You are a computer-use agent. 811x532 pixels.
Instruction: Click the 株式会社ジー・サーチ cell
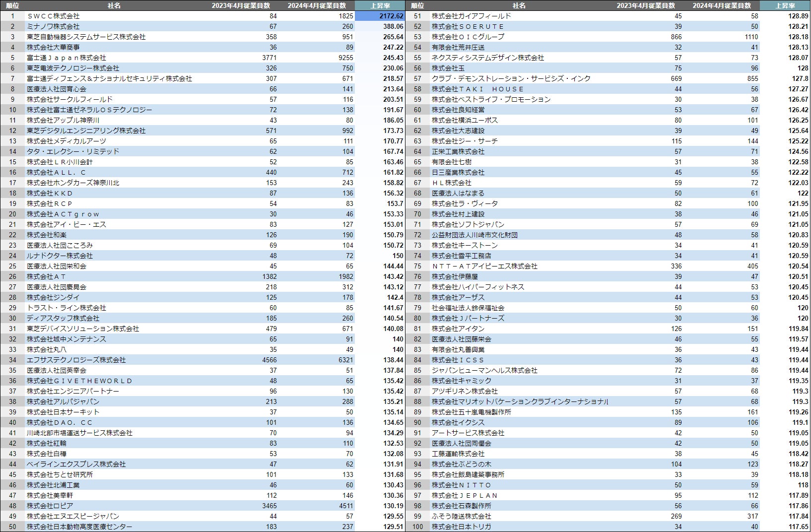[x=465, y=141]
